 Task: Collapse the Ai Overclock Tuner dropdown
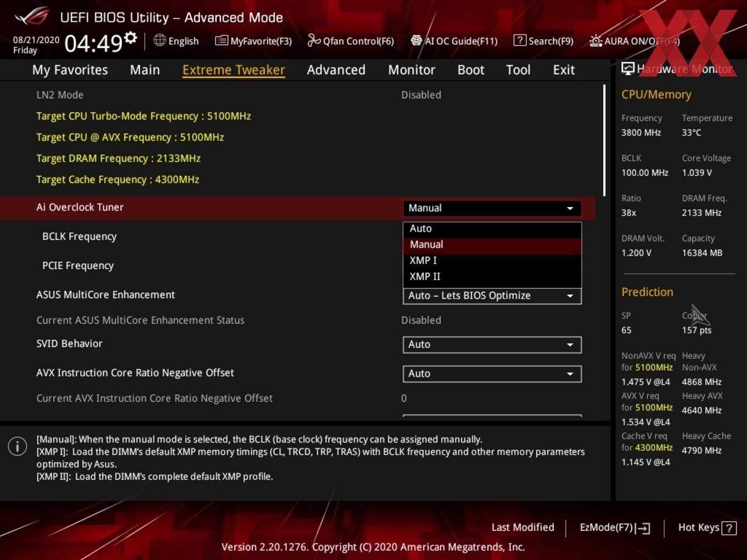[492, 208]
